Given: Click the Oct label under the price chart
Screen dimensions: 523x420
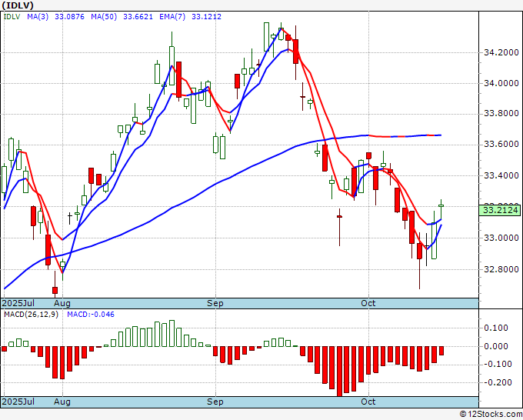Looking at the screenshot, I should point(368,303).
